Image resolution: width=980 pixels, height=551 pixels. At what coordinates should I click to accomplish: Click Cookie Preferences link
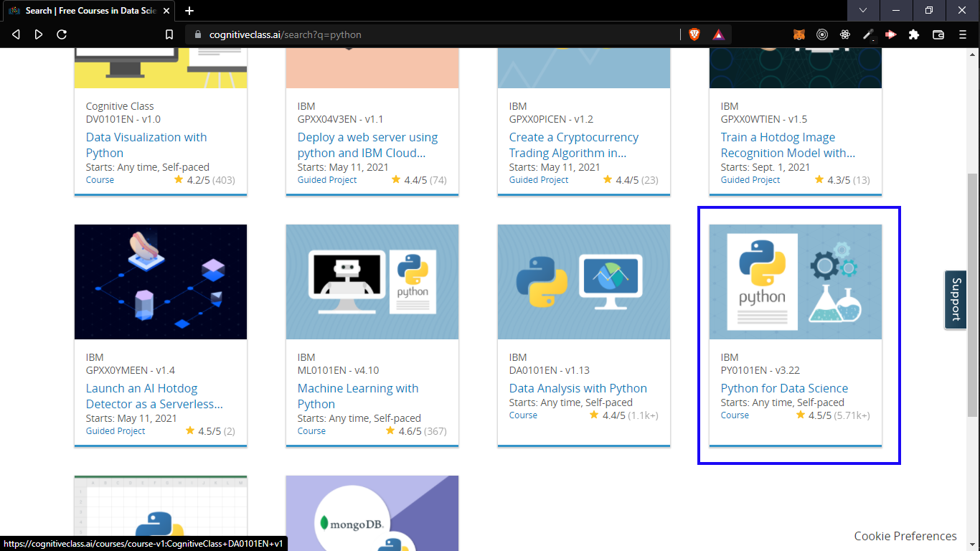pyautogui.click(x=905, y=536)
